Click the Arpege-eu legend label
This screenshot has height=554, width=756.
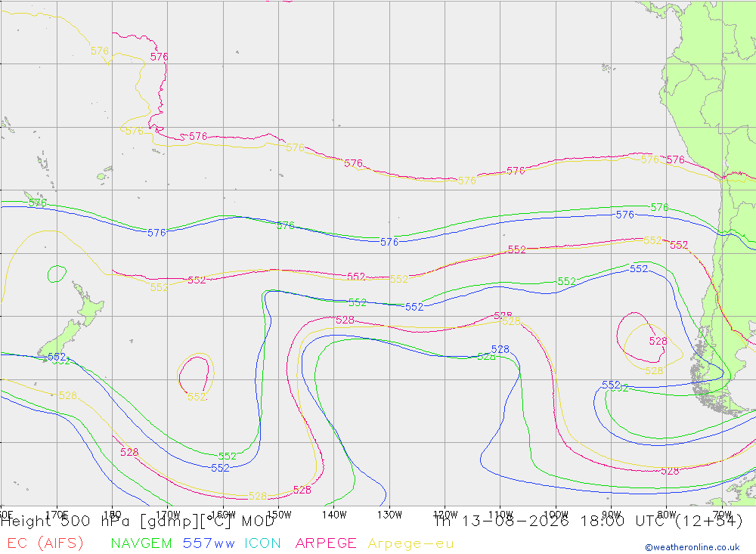coord(411,543)
